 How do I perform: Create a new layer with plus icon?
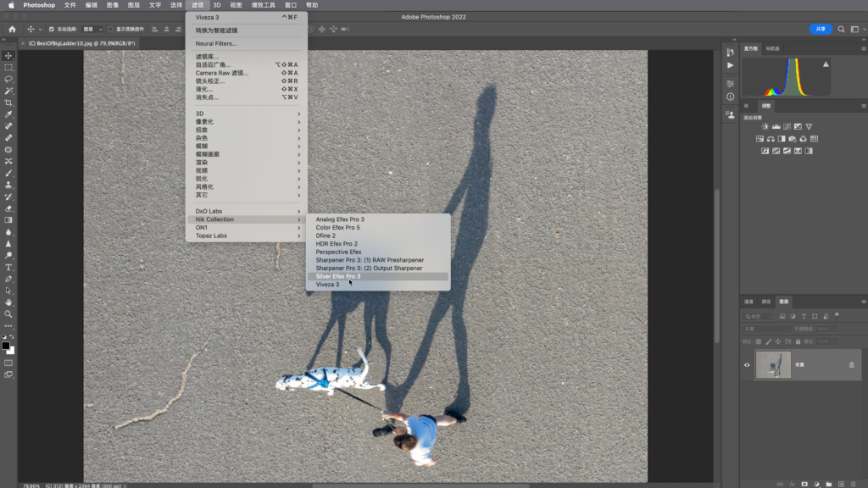[841, 484]
